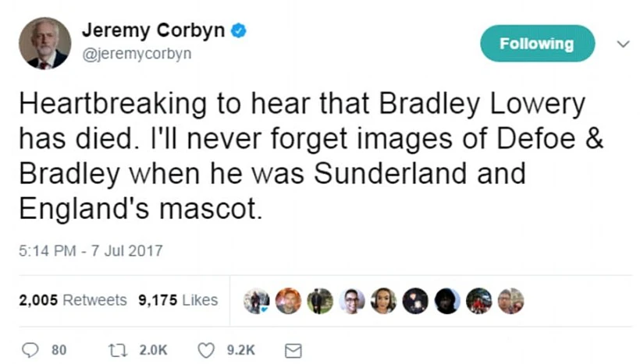Viewport: 640px width, 364px height.
Task: Click the @jeremycorbyn handle
Action: click(x=136, y=54)
